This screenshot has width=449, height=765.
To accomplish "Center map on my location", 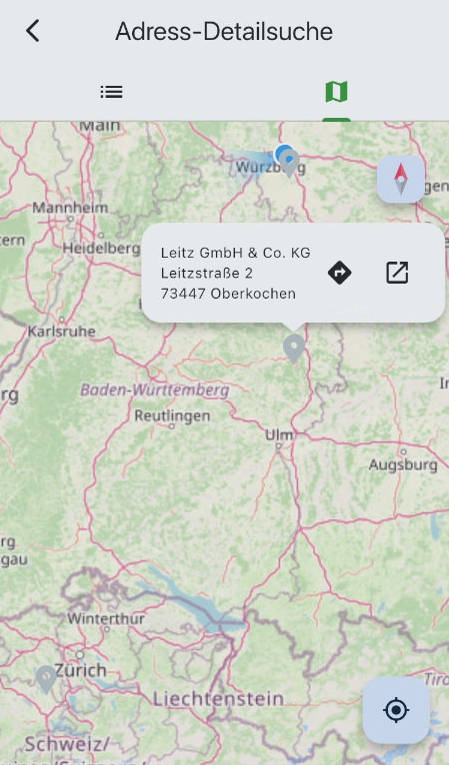I will pyautogui.click(x=396, y=710).
